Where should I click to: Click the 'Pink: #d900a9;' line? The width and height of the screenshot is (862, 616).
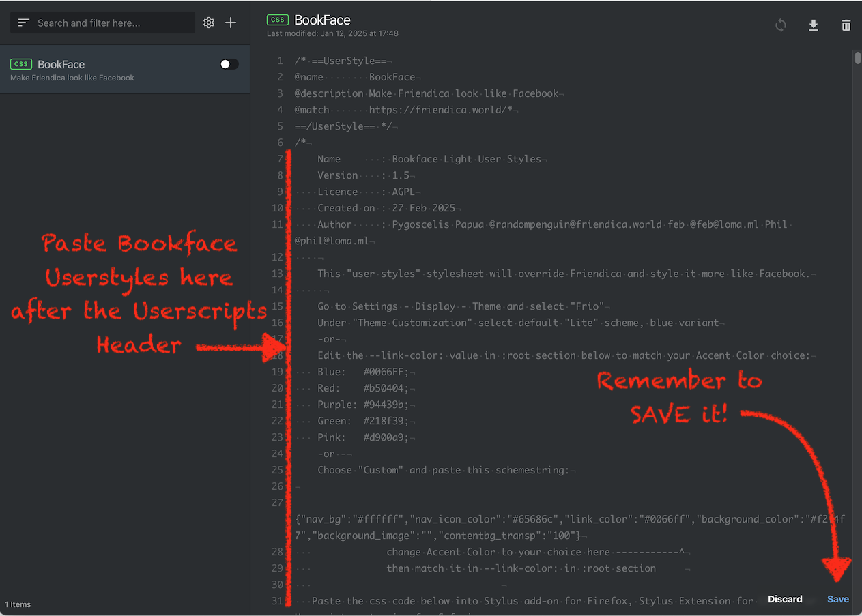click(367, 437)
